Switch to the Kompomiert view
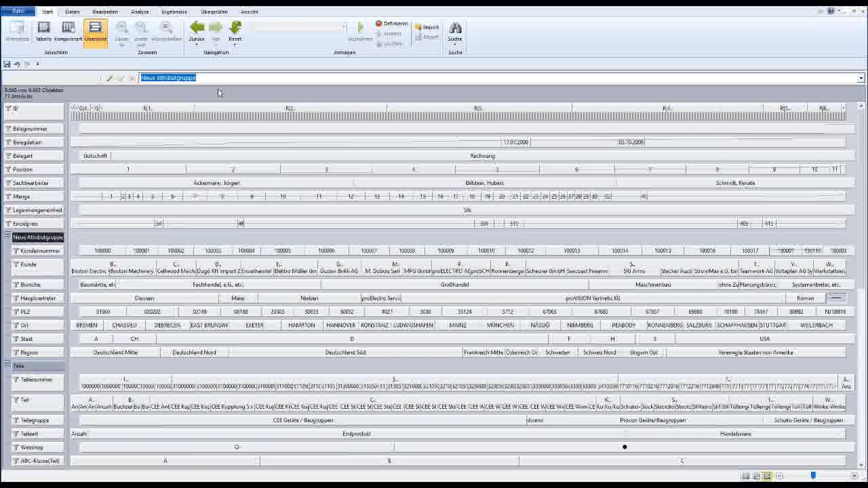 tap(68, 31)
